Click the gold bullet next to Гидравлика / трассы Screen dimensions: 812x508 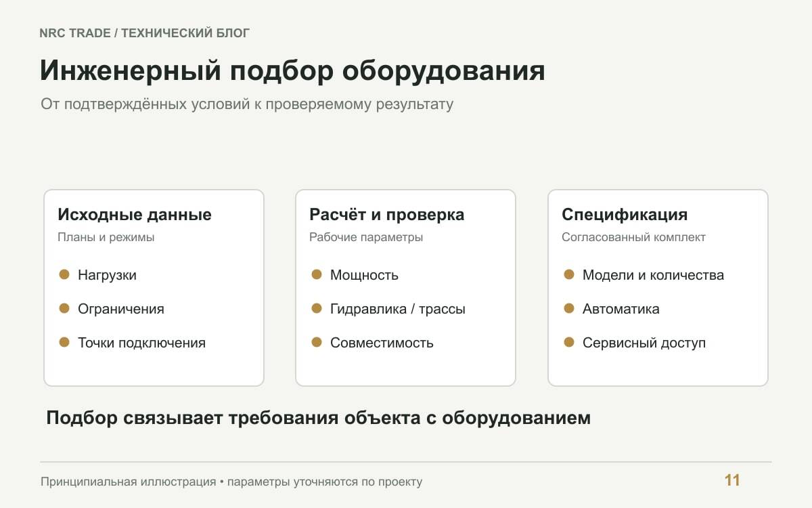pyautogui.click(x=317, y=308)
